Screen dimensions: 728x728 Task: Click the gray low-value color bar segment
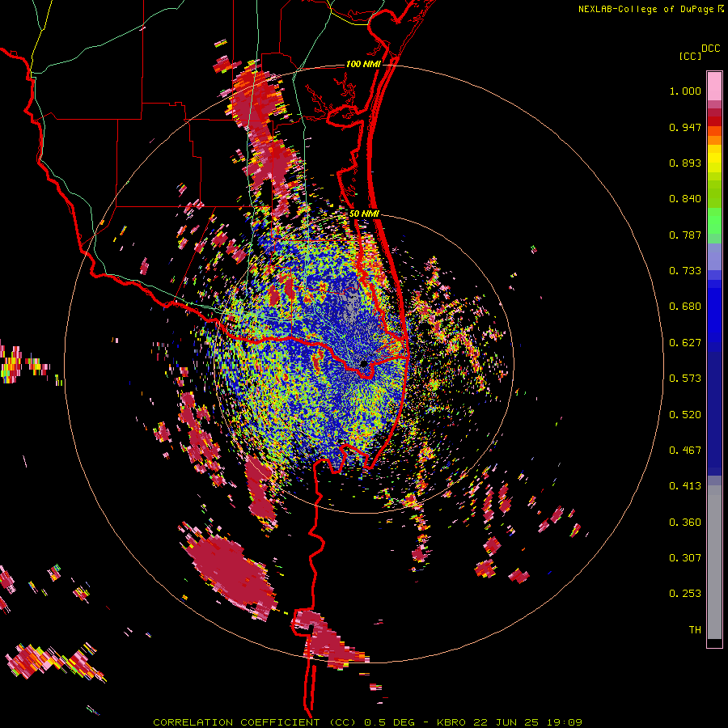coord(714,562)
